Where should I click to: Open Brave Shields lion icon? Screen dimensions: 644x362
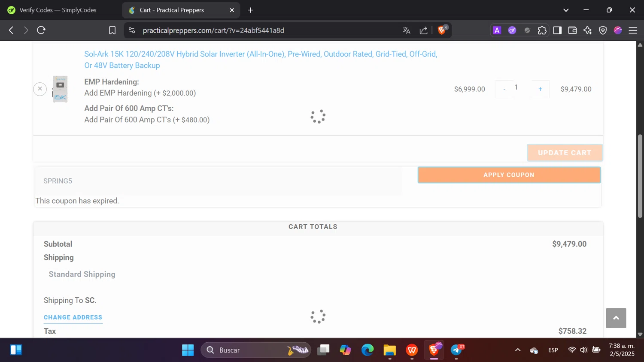click(x=442, y=30)
